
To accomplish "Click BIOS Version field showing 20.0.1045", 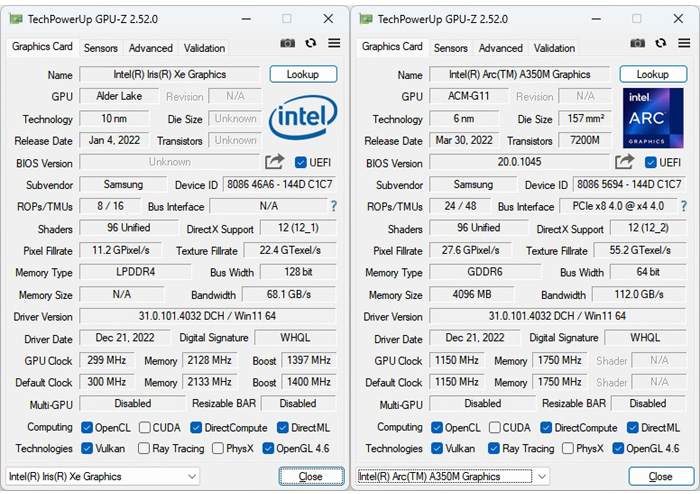I will click(x=520, y=162).
